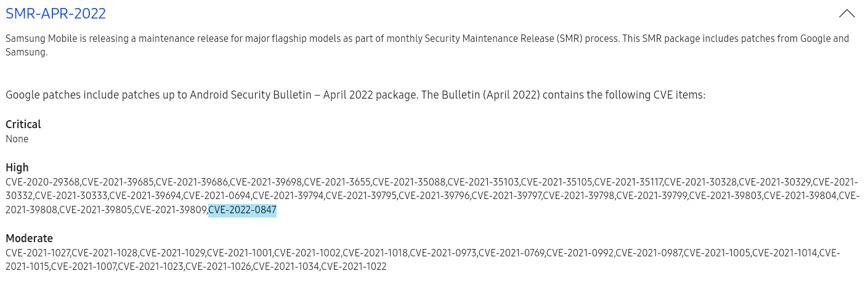Select the CVE-2021-35088 text
This screenshot has width=868, height=281.
click(410, 182)
